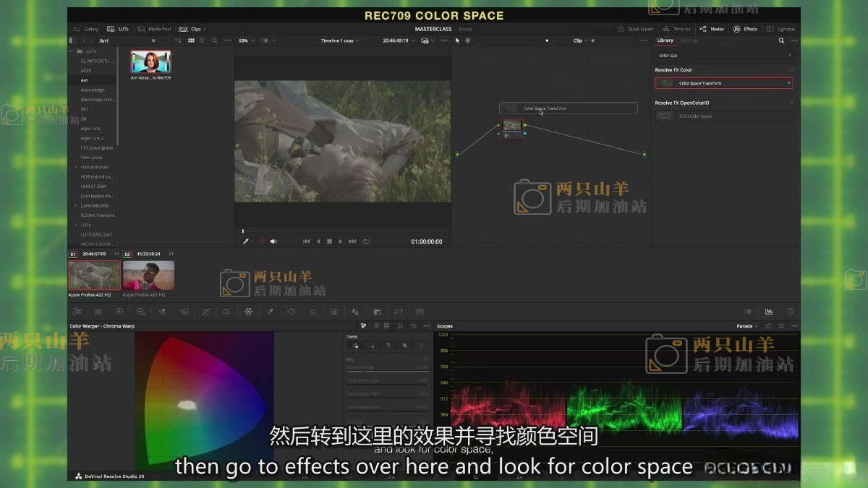Stop playback with the stop button

pyautogui.click(x=329, y=241)
